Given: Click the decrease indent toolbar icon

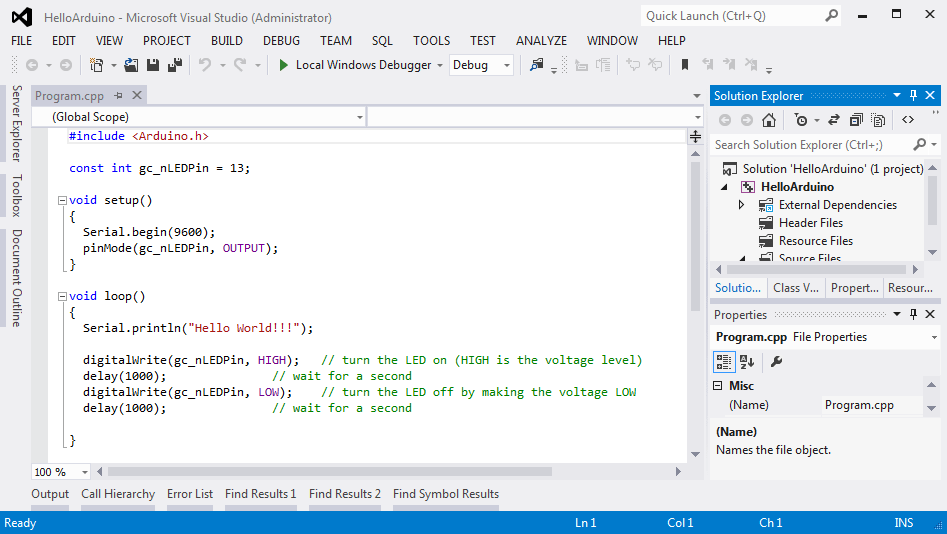Looking at the screenshot, I should (581, 65).
